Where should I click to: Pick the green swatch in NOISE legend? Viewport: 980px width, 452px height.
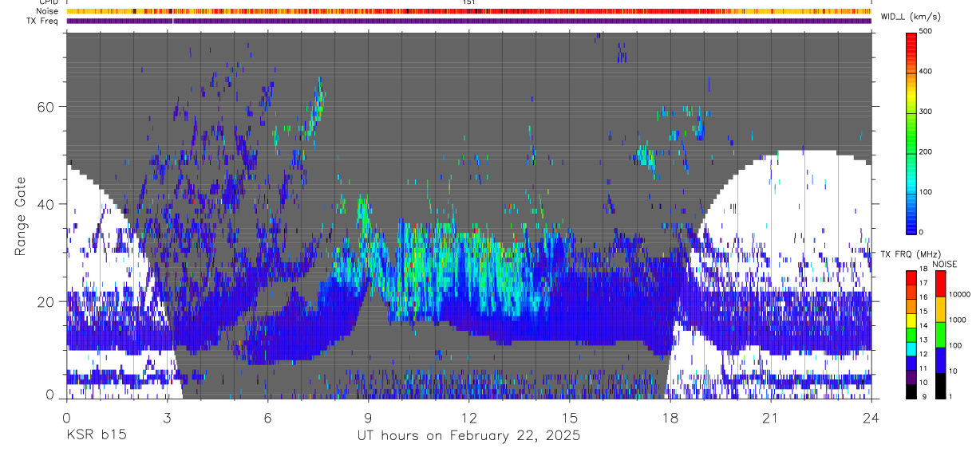[940, 334]
